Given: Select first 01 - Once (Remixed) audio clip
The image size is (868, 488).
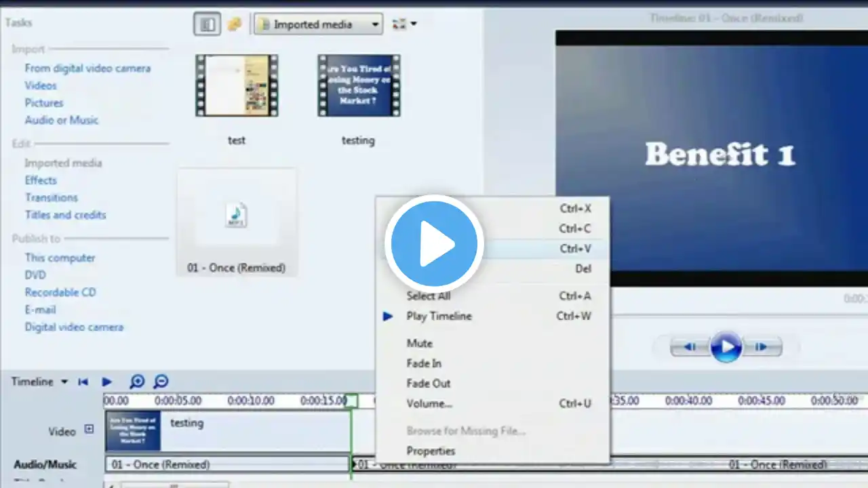Looking at the screenshot, I should click(227, 464).
